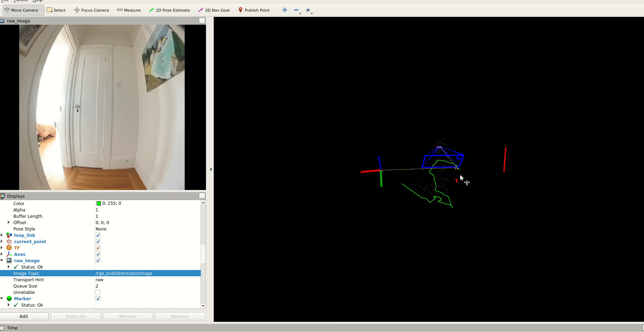The image size is (644, 332).
Task: Click the Displays scrollbar down arrow
Action: tap(203, 306)
